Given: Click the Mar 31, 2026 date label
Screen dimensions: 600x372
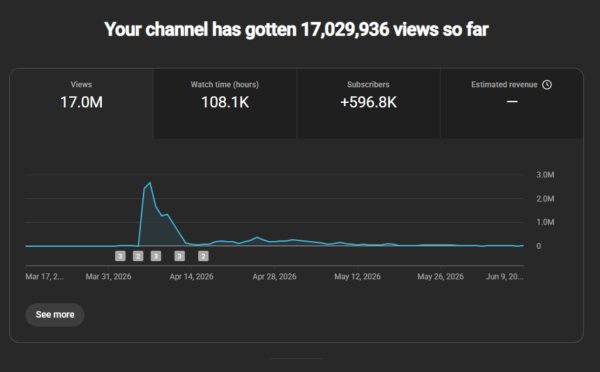Looking at the screenshot, I should [x=108, y=276].
